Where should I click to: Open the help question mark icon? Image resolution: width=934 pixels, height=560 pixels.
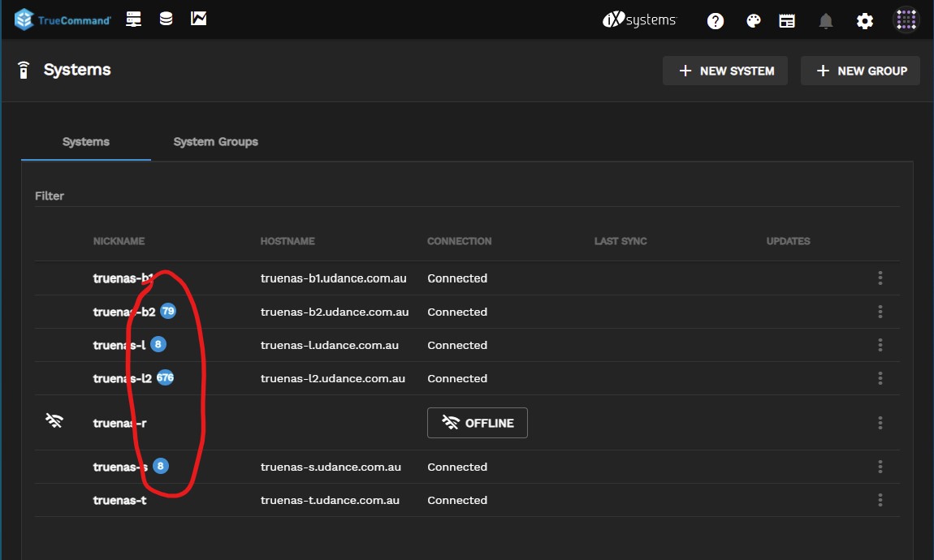coord(716,21)
